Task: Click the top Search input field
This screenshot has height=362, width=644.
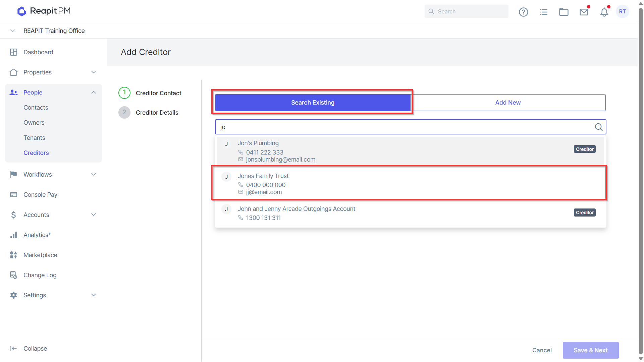Action: click(x=466, y=11)
